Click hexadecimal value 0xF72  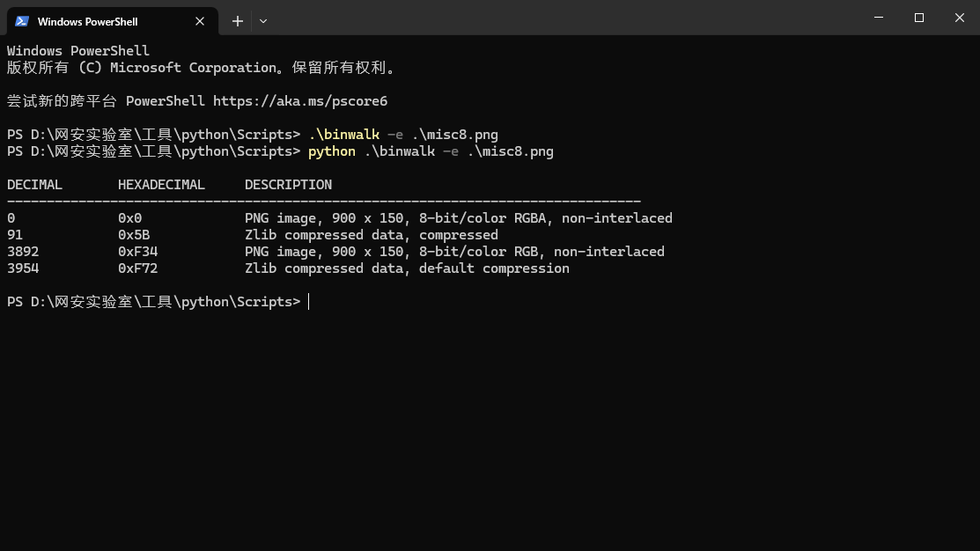[x=137, y=268]
